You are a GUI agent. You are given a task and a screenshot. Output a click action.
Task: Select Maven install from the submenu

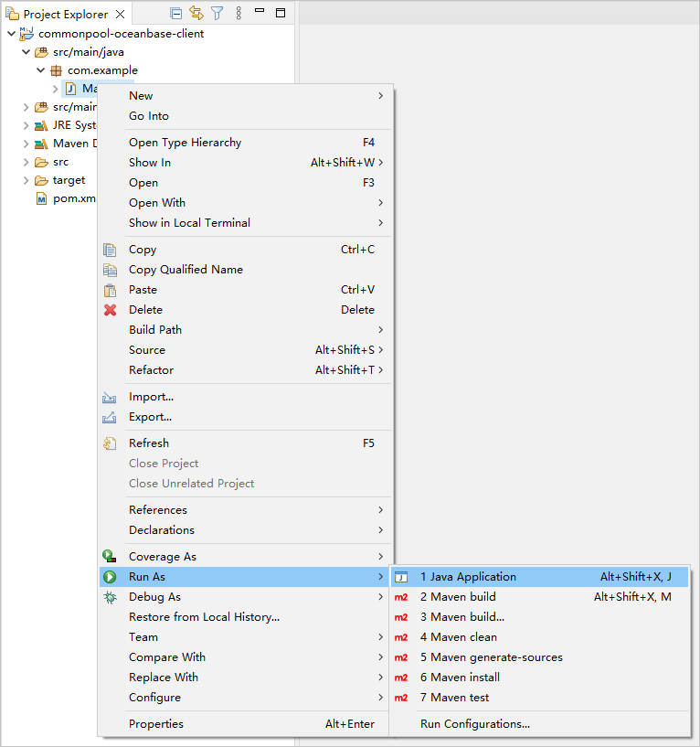[460, 678]
